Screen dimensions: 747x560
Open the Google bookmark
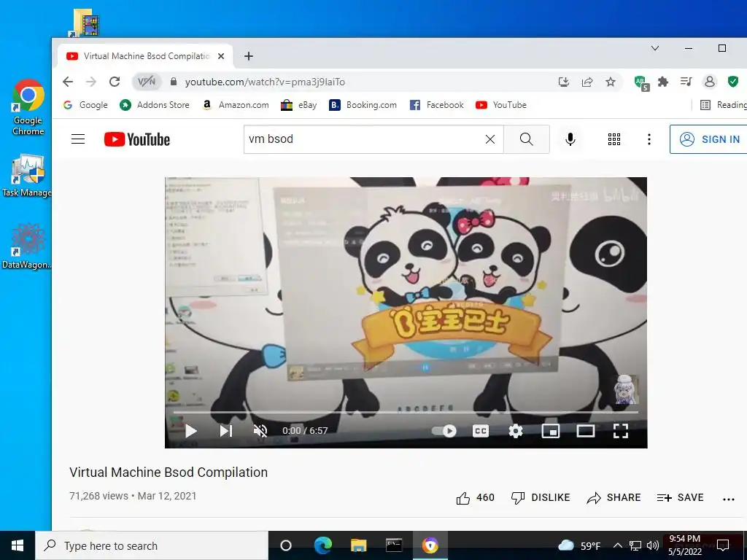pyautogui.click(x=86, y=105)
